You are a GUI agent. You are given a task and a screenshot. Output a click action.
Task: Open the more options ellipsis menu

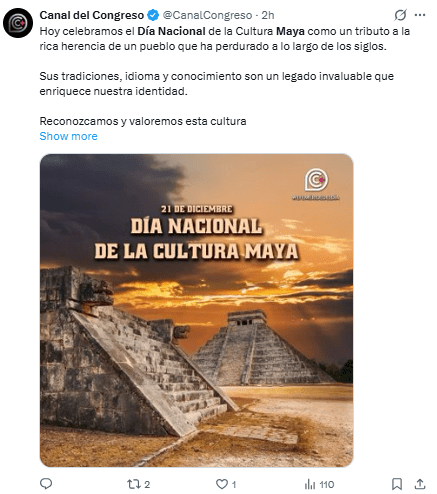click(420, 15)
